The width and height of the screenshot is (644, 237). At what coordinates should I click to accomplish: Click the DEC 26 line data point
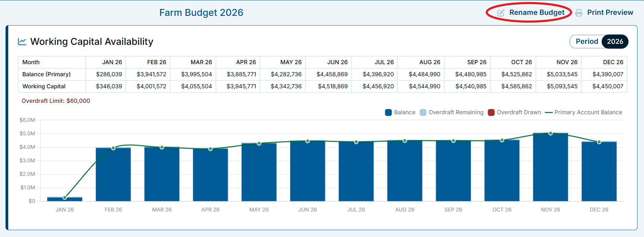pyautogui.click(x=599, y=142)
